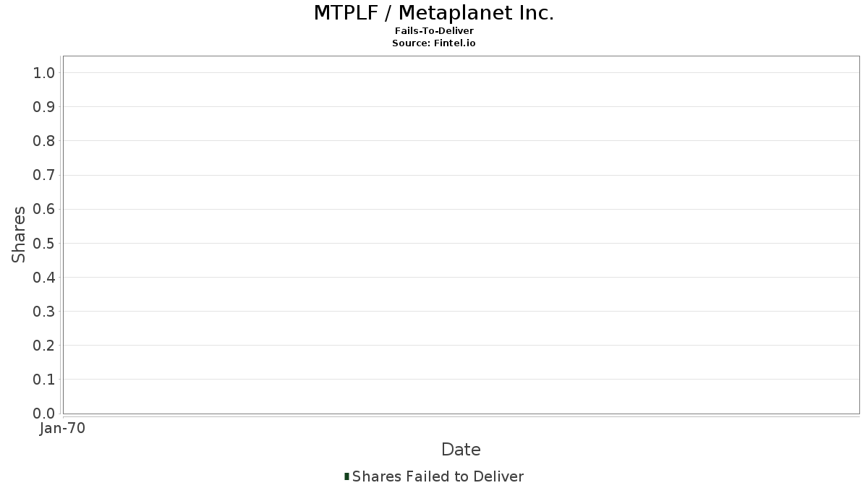
Task: Click the 1.0 y-axis tick label
Action: (44, 72)
